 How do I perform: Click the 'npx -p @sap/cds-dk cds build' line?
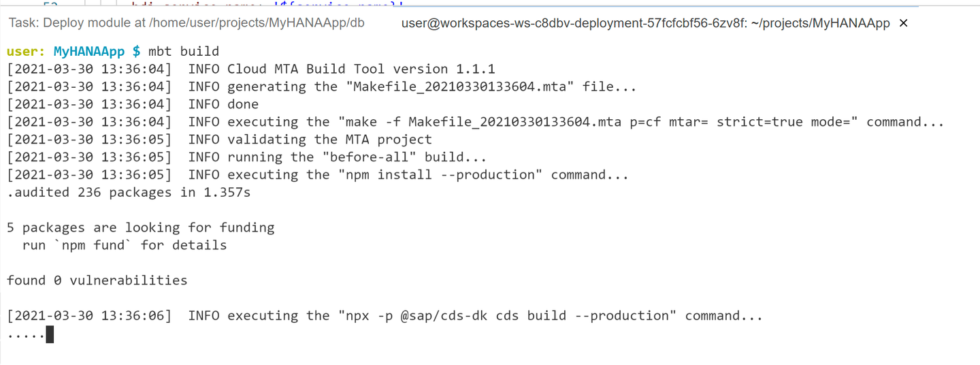[x=385, y=316]
